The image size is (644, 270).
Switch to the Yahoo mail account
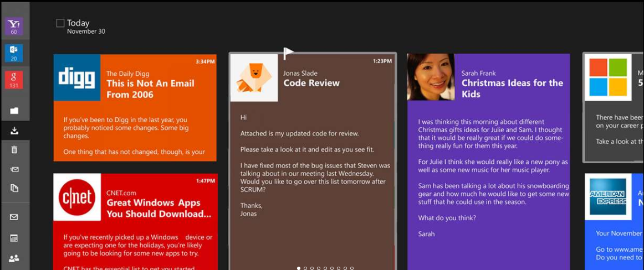click(14, 26)
